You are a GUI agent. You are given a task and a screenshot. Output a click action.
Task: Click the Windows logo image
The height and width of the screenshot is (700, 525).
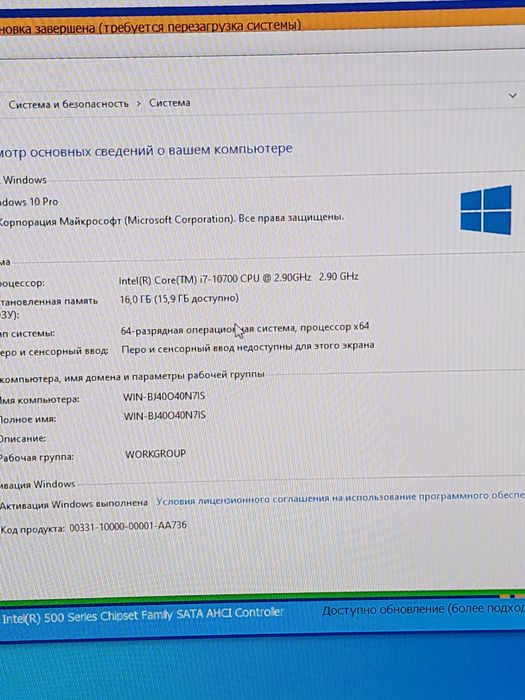[486, 210]
